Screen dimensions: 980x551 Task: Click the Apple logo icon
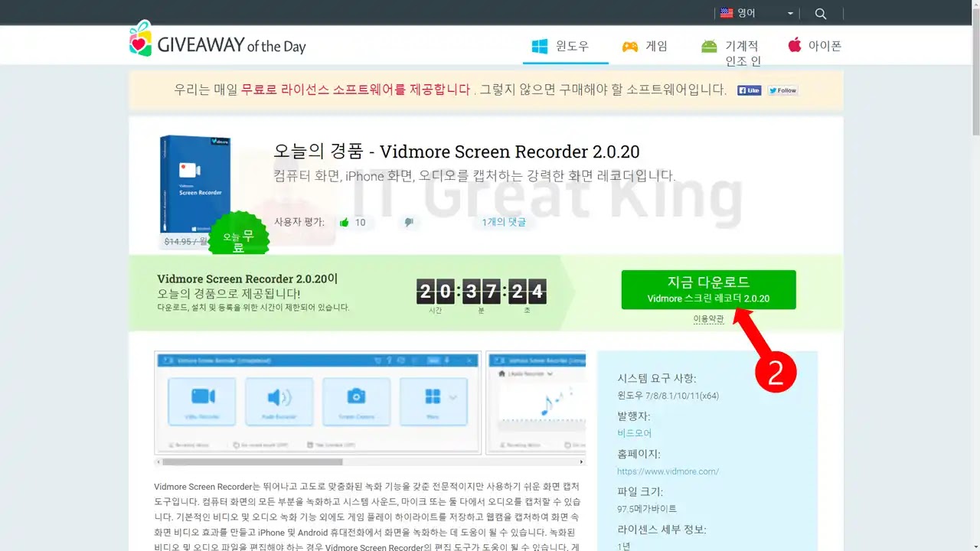[795, 44]
